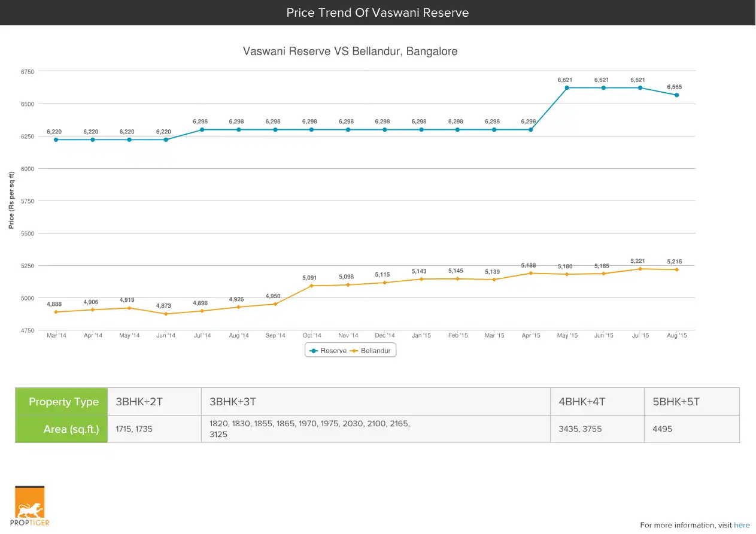Click Bellandur data point for Oct '14
This screenshot has width=756, height=534.
point(312,286)
